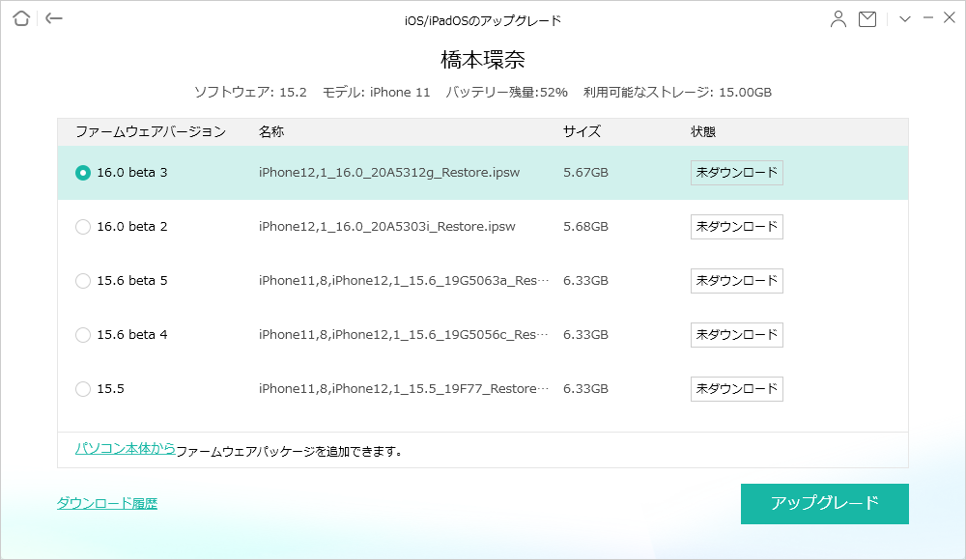
Task: Select the 15.6 beta 4 firmware radio button
Action: click(x=82, y=334)
